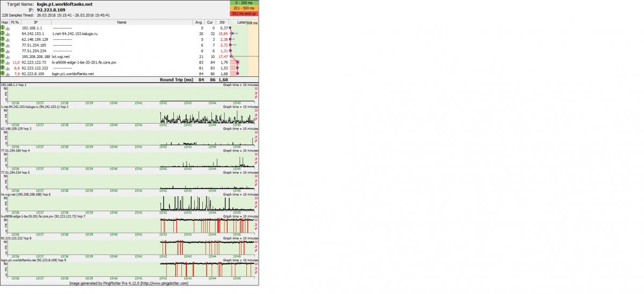Click the jitter value 17,47
This screenshot has width=644, height=294.
click(223, 56)
